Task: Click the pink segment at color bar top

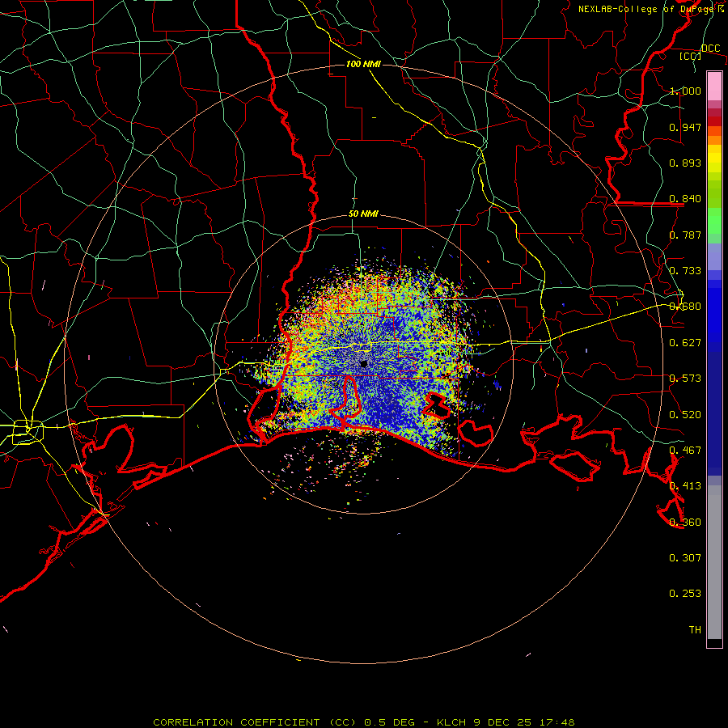Action: point(714,86)
